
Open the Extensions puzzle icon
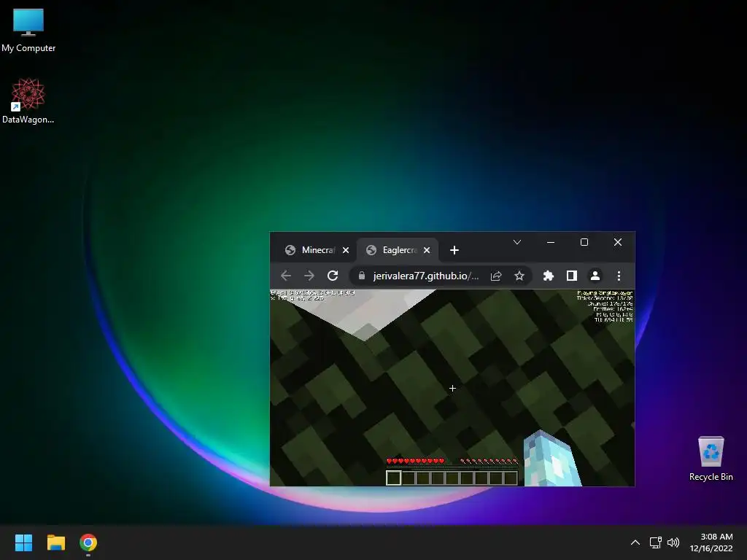pyautogui.click(x=549, y=276)
